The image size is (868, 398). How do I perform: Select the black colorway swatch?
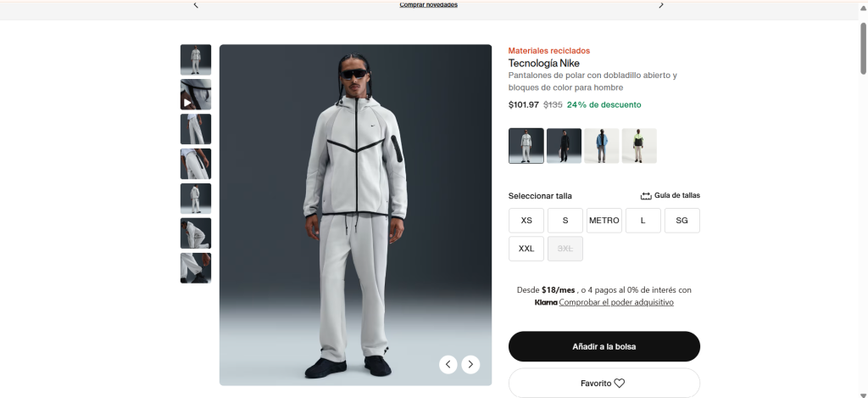click(x=565, y=146)
